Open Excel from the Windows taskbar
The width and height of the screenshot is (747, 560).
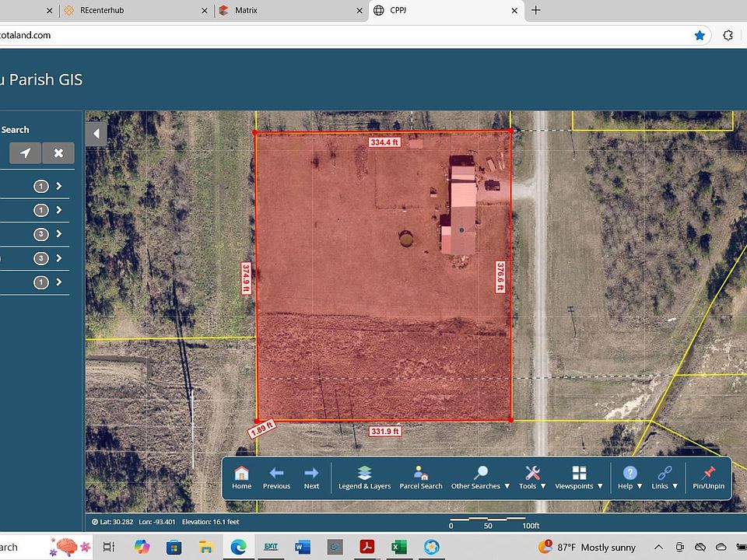pos(398,547)
